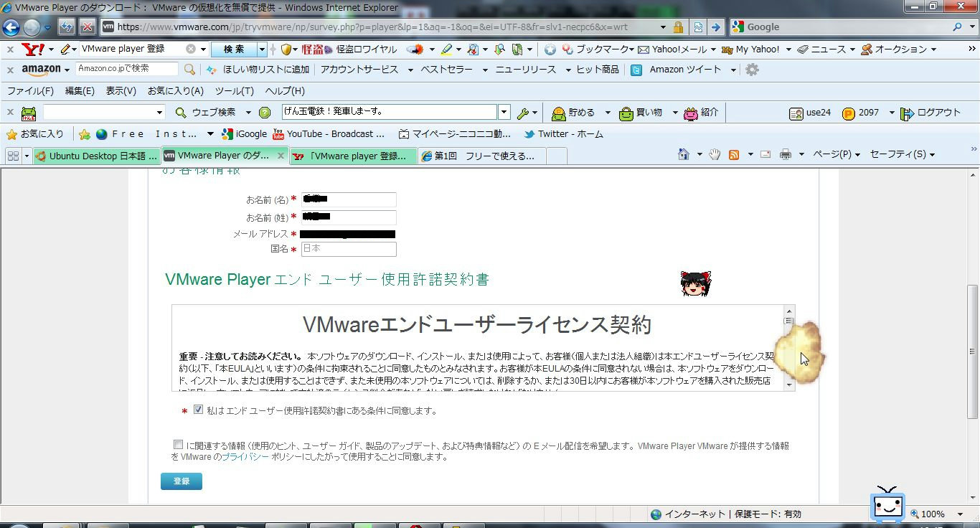Open the 買い物 dropdown
This screenshot has width=980, height=528.
(676, 113)
